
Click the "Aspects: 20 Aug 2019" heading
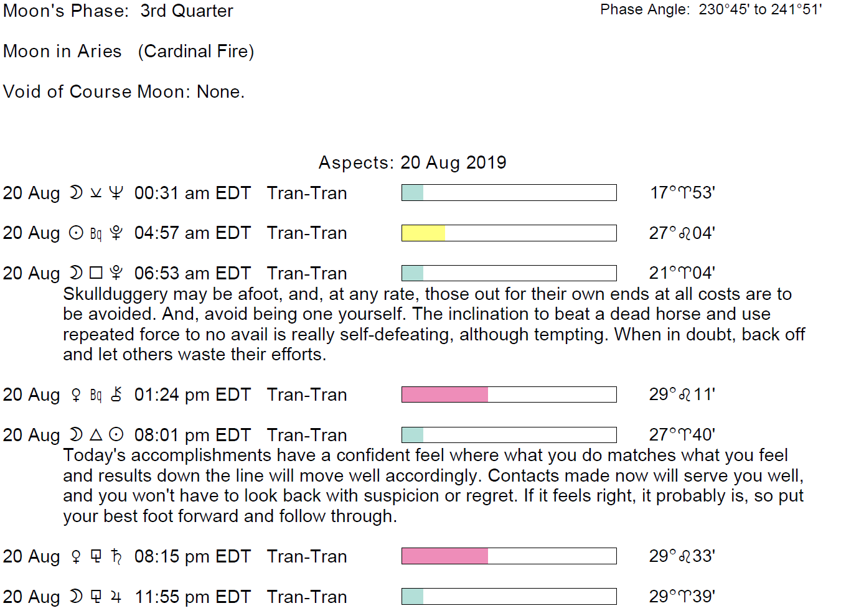pos(412,162)
